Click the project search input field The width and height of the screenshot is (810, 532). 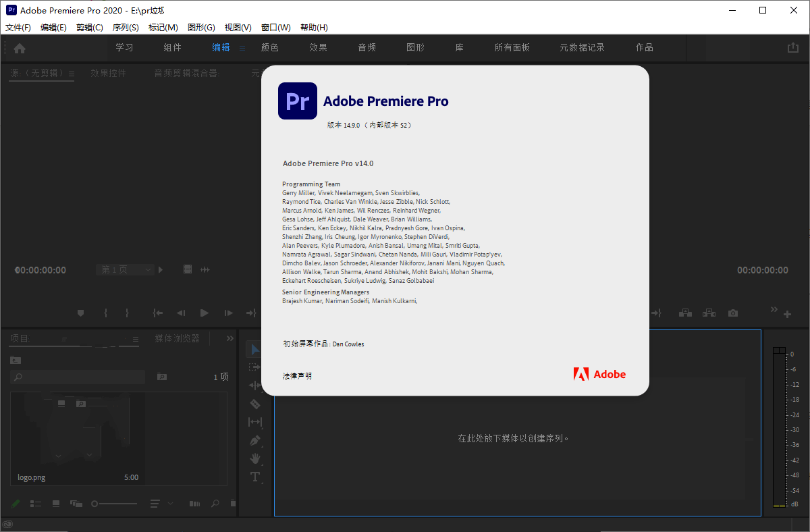click(78, 377)
